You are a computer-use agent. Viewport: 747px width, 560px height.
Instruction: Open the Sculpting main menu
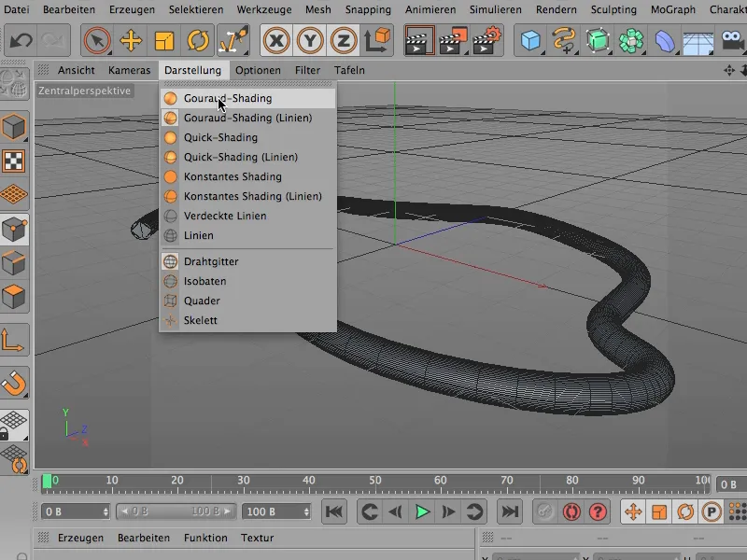coord(613,9)
